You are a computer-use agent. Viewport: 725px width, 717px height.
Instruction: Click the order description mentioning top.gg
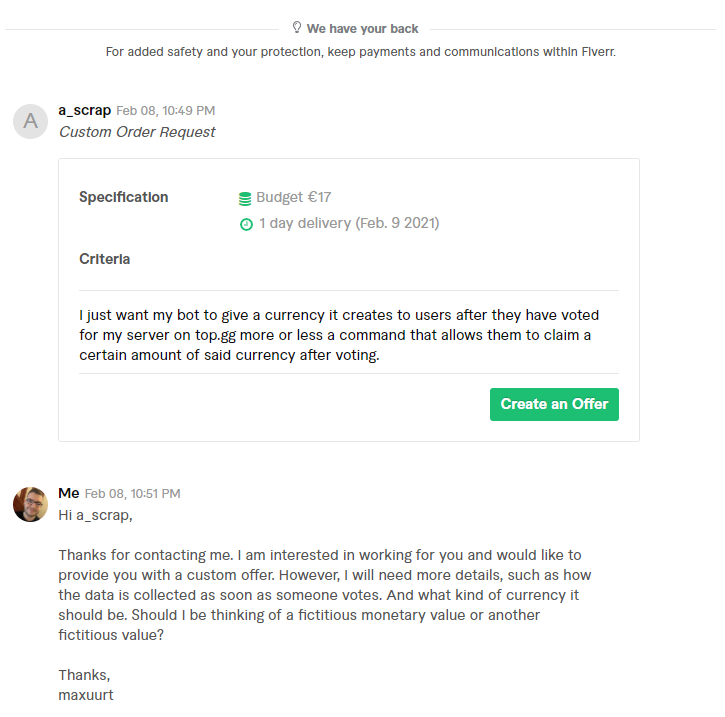pos(339,335)
